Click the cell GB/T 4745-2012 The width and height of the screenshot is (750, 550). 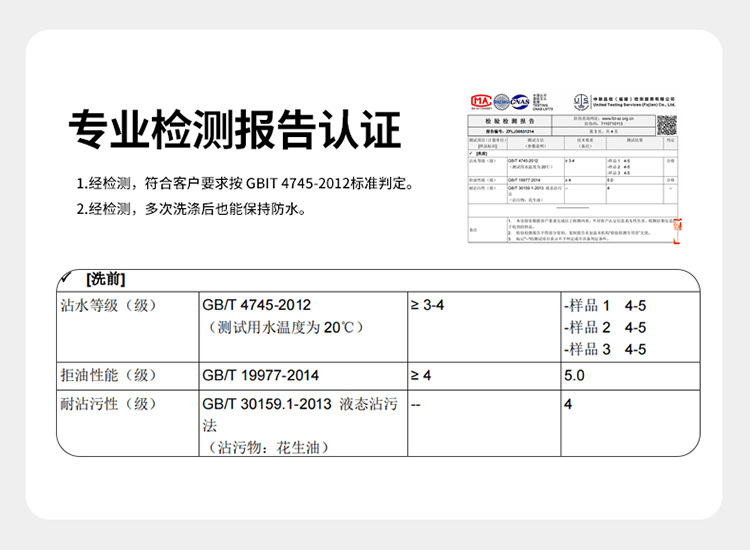[x=256, y=305]
